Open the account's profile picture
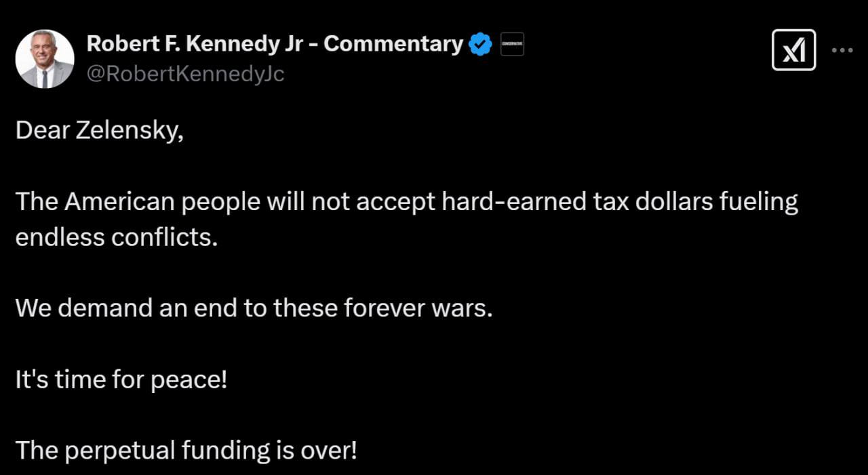The image size is (868, 475). [x=45, y=59]
